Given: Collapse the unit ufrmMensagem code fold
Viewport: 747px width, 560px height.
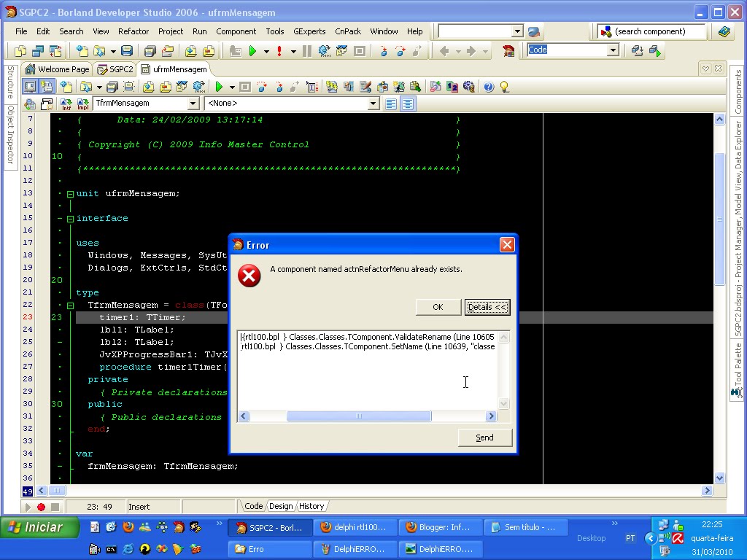Looking at the screenshot, I should tap(70, 194).
